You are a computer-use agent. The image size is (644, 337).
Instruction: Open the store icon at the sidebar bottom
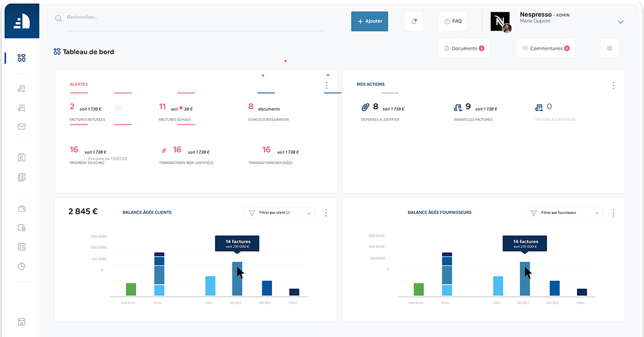[x=21, y=322]
